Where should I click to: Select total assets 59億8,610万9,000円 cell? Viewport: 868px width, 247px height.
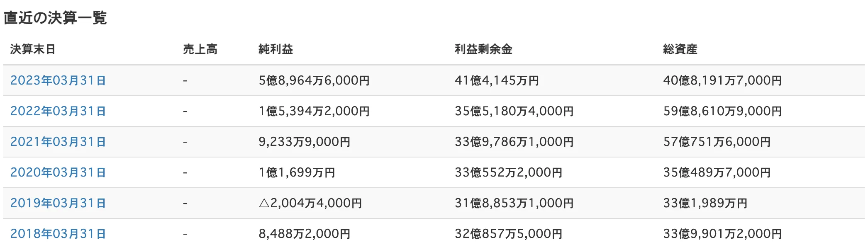pos(722,111)
